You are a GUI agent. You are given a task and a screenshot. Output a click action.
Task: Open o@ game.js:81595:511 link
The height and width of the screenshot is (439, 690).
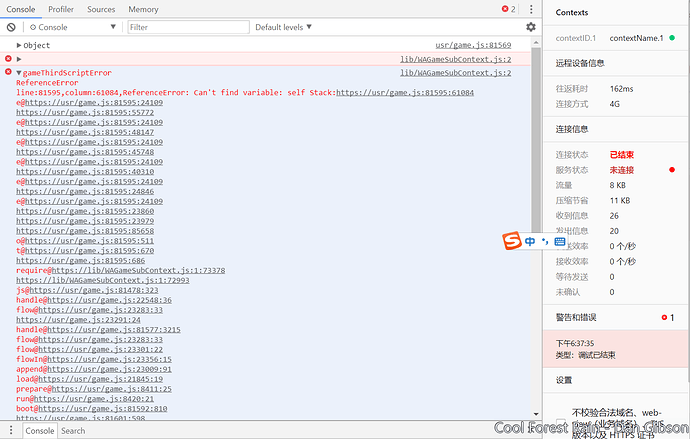(x=89, y=241)
